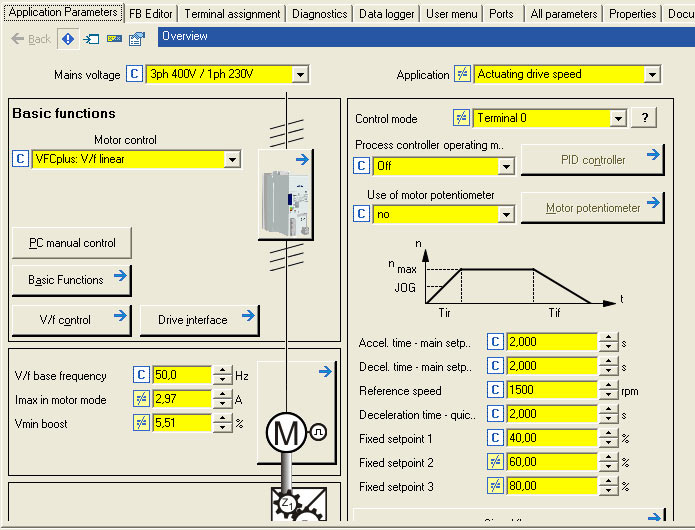Open the Control mode dropdown

618,118
